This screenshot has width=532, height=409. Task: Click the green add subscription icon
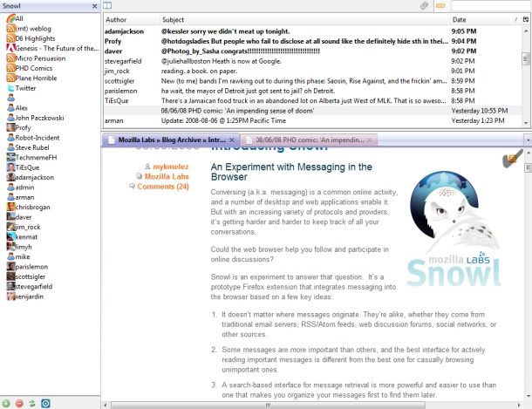tap(6, 403)
